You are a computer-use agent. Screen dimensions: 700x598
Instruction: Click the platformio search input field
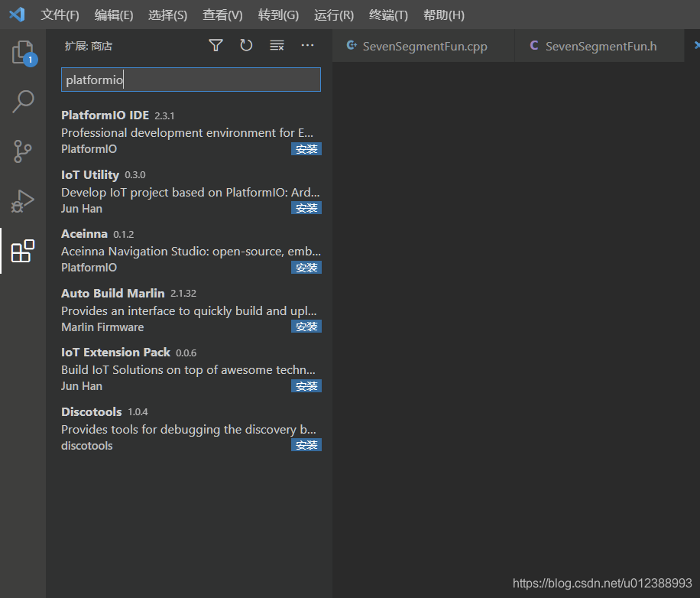point(190,80)
